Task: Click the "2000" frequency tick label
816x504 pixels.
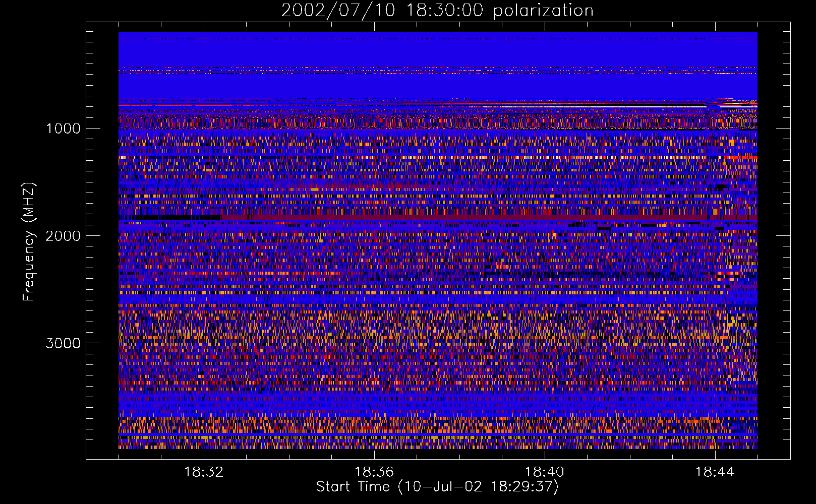Action: (63, 236)
